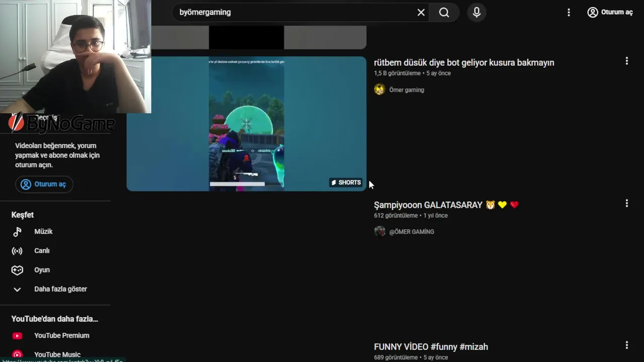Click the Ömer gaming channel avatar

click(x=379, y=89)
